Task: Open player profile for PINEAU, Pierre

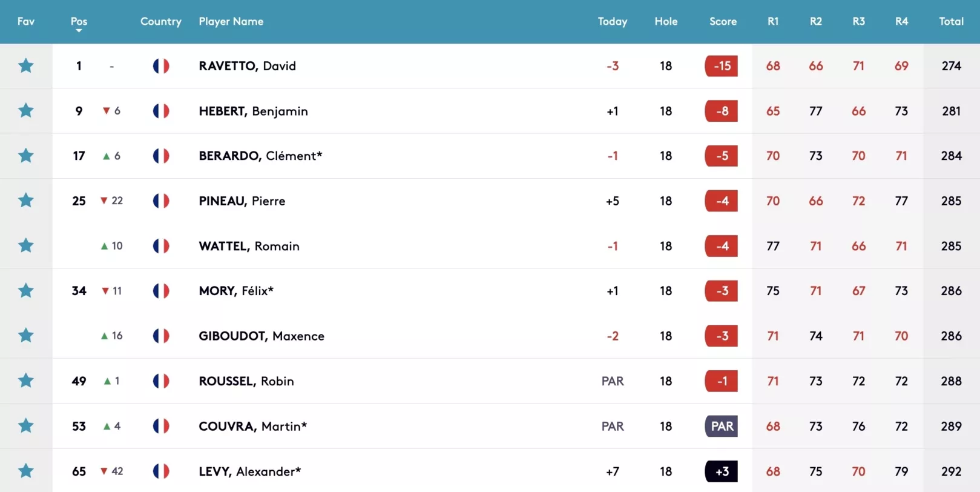Action: (x=242, y=201)
